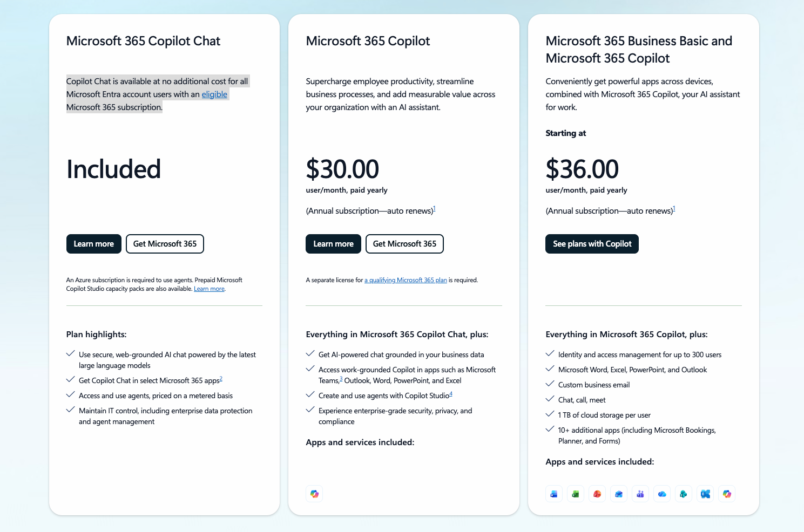Viewport: 804px width, 532px height.
Task: Click the OneDrive cloud icon
Action: tap(662, 494)
